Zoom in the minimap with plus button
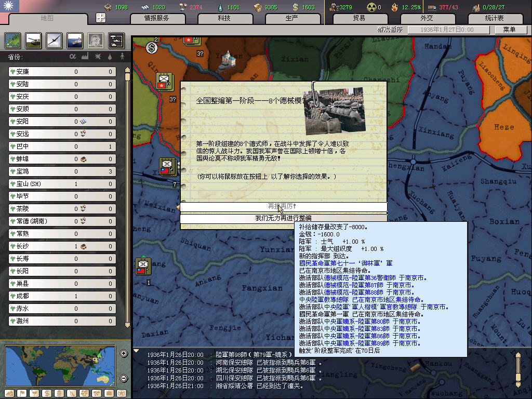The width and height of the screenshot is (532, 399). tap(124, 354)
